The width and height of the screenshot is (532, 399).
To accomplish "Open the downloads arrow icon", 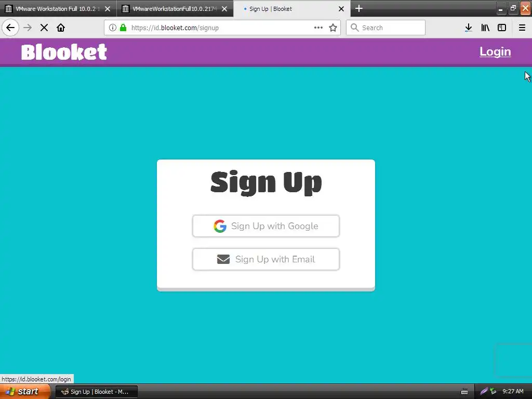I will [469, 28].
